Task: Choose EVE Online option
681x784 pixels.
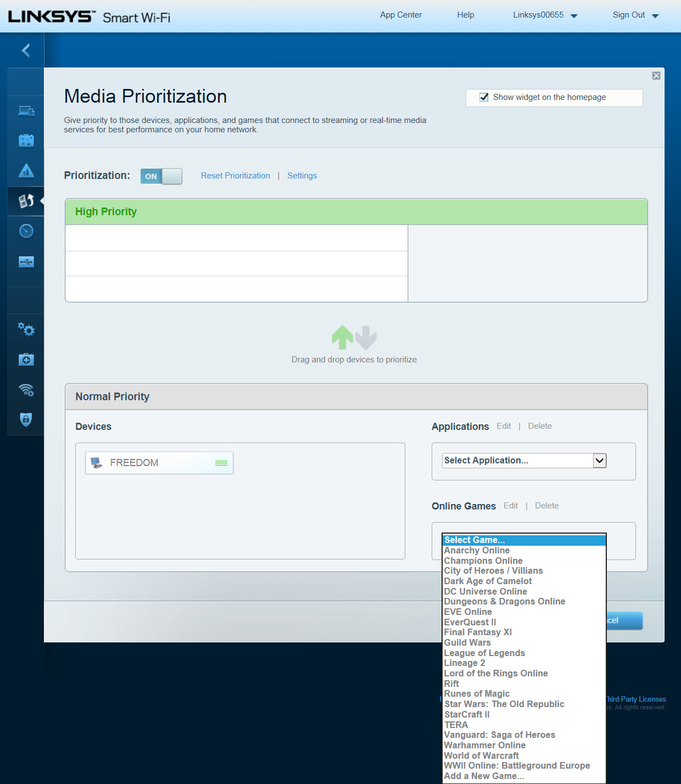Action: (524, 612)
